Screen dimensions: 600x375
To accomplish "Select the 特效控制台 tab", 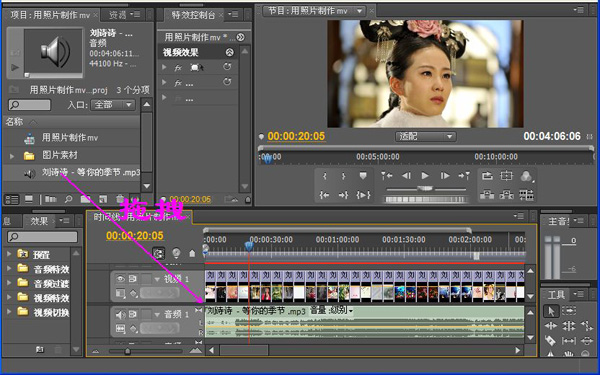I will 193,15.
